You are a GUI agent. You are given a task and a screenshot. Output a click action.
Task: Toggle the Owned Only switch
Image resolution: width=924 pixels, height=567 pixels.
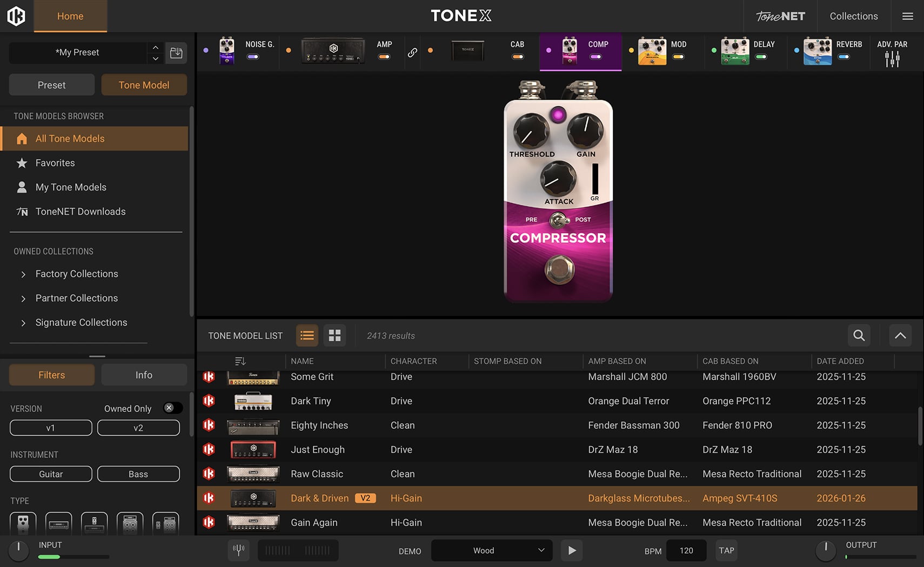(172, 408)
